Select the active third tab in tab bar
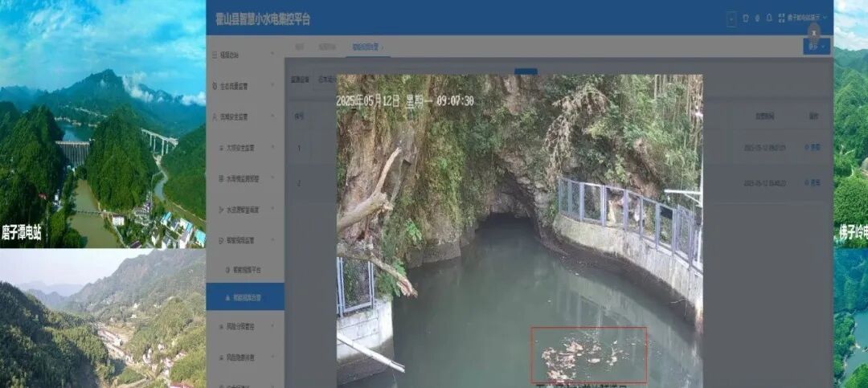 tap(366, 47)
